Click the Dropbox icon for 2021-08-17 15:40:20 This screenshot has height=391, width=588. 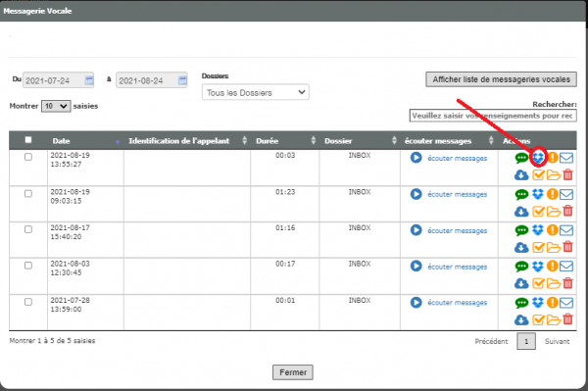(x=538, y=230)
